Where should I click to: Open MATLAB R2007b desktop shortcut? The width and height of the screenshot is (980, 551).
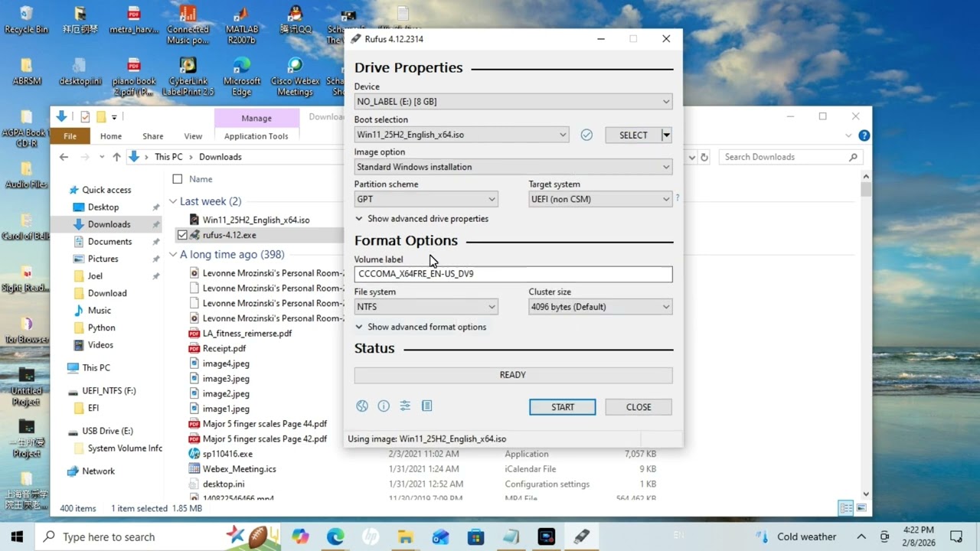[x=242, y=25]
